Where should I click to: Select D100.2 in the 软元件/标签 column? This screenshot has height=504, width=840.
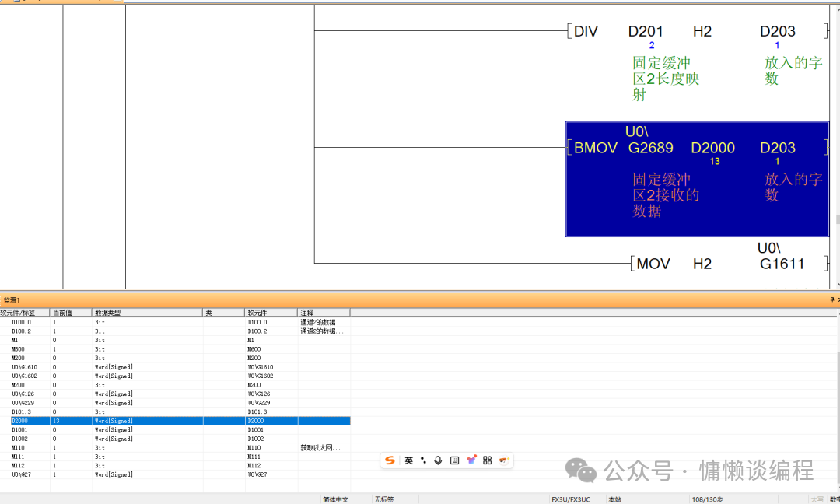[22, 331]
